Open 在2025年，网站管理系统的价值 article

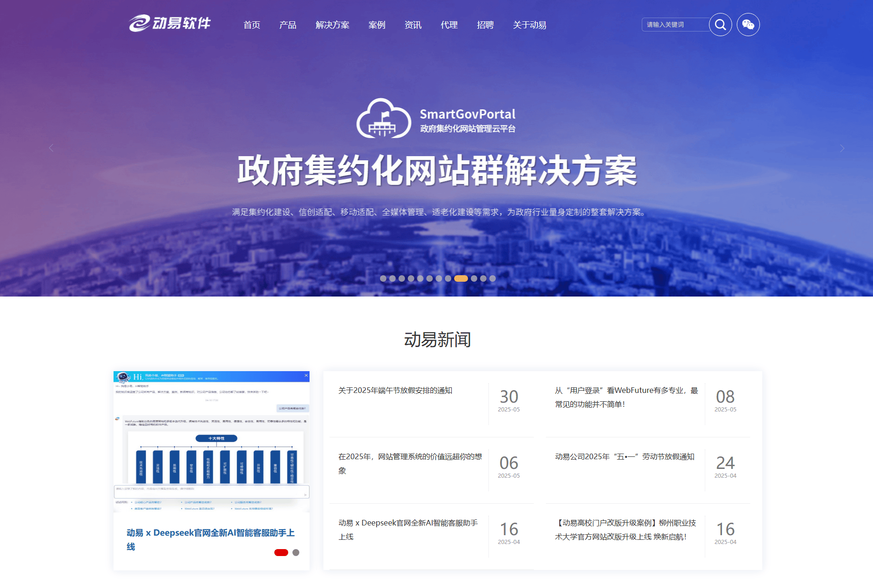point(410,464)
